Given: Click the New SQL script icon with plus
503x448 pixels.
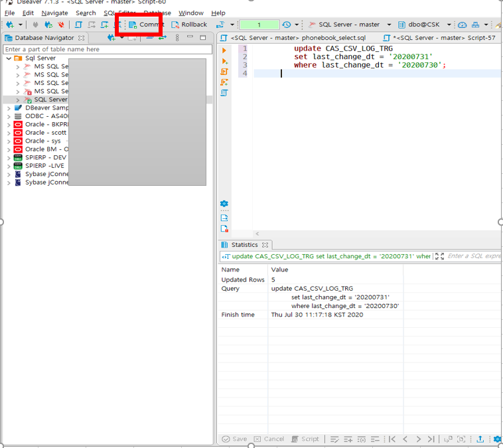Looking at the screenshot, I should 105,25.
